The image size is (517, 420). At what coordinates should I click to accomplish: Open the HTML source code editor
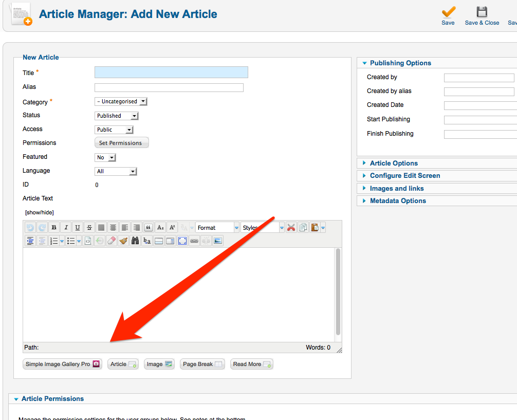click(88, 241)
